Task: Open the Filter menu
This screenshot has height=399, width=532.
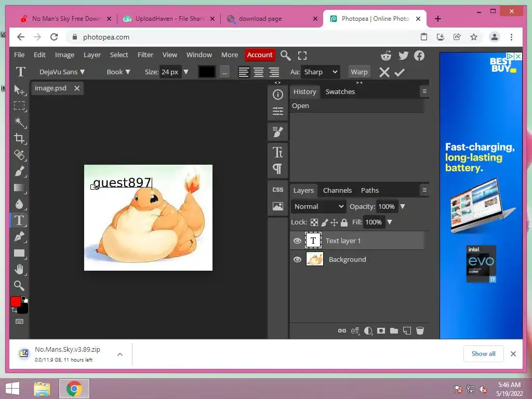Action: (145, 55)
